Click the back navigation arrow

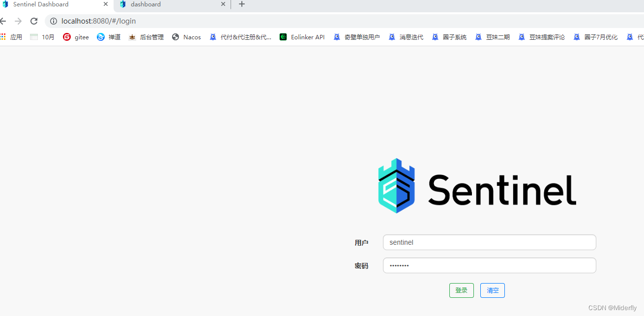coord(5,21)
